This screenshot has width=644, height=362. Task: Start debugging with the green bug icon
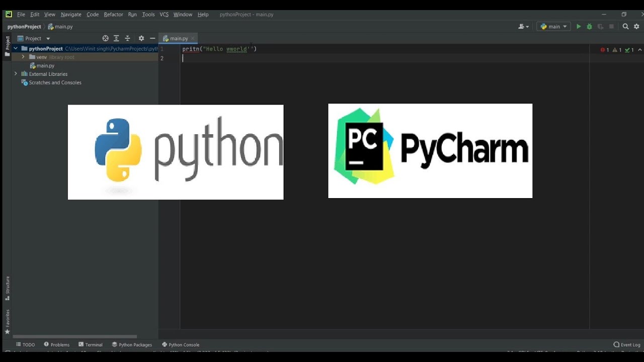pos(590,27)
